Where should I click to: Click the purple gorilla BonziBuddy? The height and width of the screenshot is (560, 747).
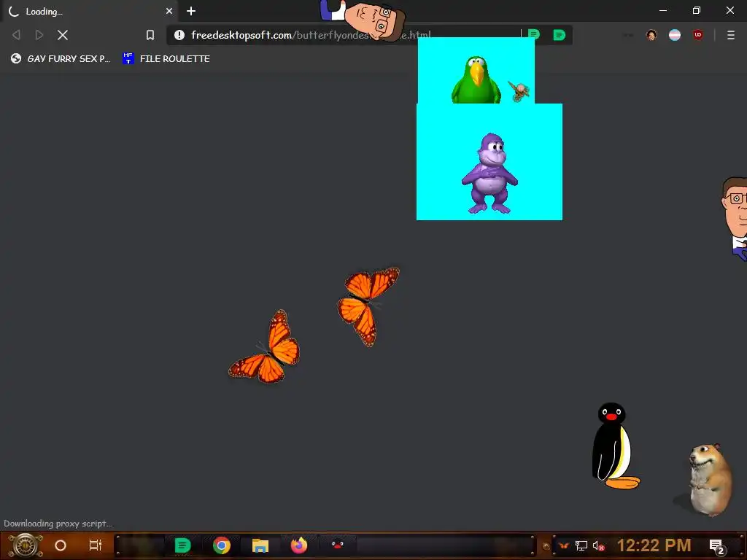[x=490, y=174]
